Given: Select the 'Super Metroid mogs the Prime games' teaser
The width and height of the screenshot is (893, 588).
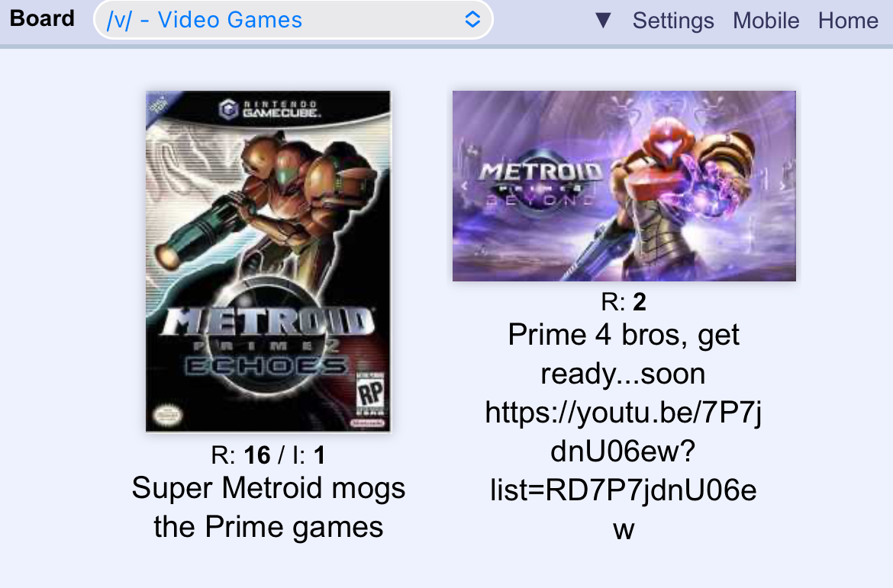Looking at the screenshot, I should (268, 507).
